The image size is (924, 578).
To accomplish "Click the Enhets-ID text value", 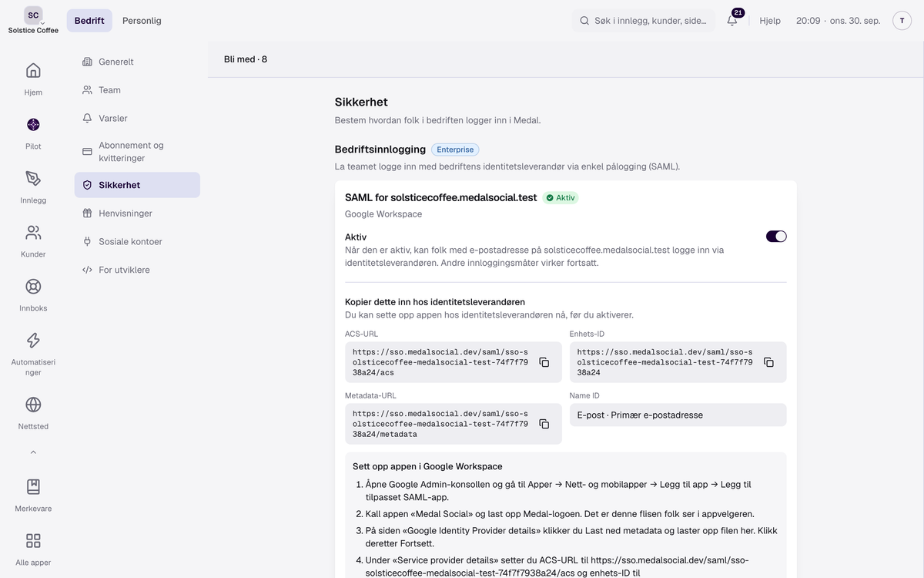I will click(665, 362).
